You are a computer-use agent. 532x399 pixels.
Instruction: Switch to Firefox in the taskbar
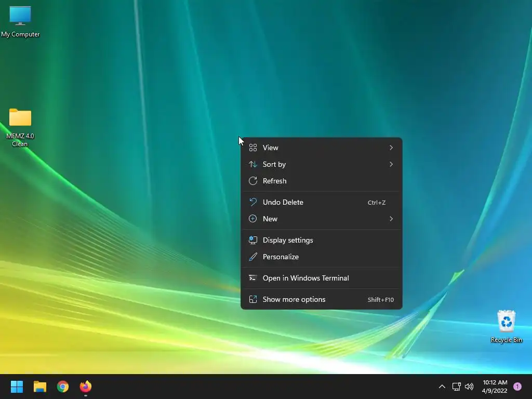pos(86,387)
